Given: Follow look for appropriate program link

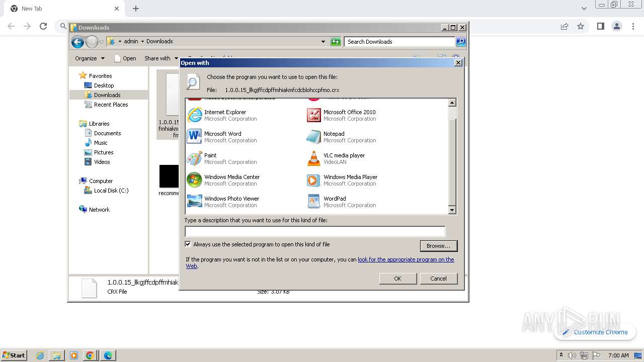Looking at the screenshot, I should click(x=406, y=259).
